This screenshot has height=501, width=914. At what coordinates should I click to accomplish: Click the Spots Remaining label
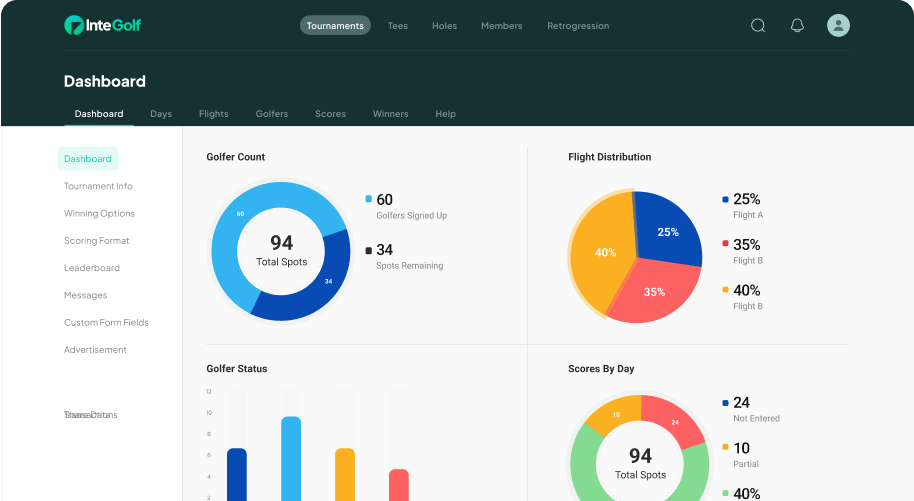[410, 266]
